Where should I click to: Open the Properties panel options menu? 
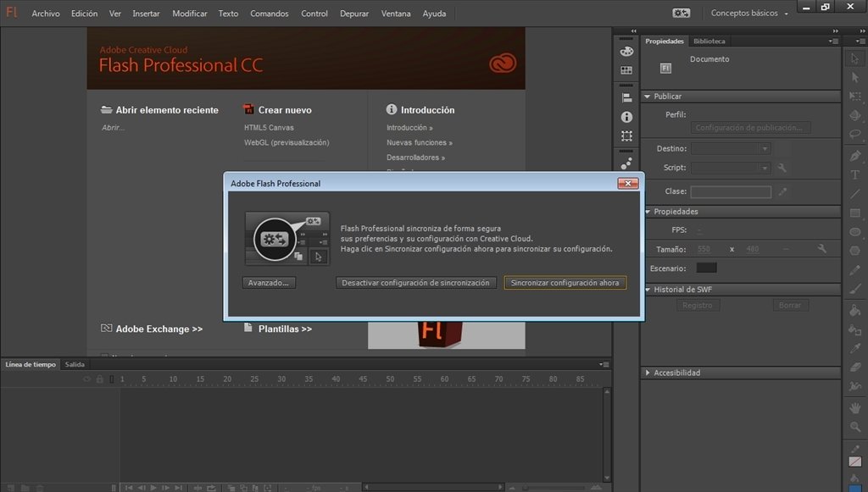click(x=834, y=41)
